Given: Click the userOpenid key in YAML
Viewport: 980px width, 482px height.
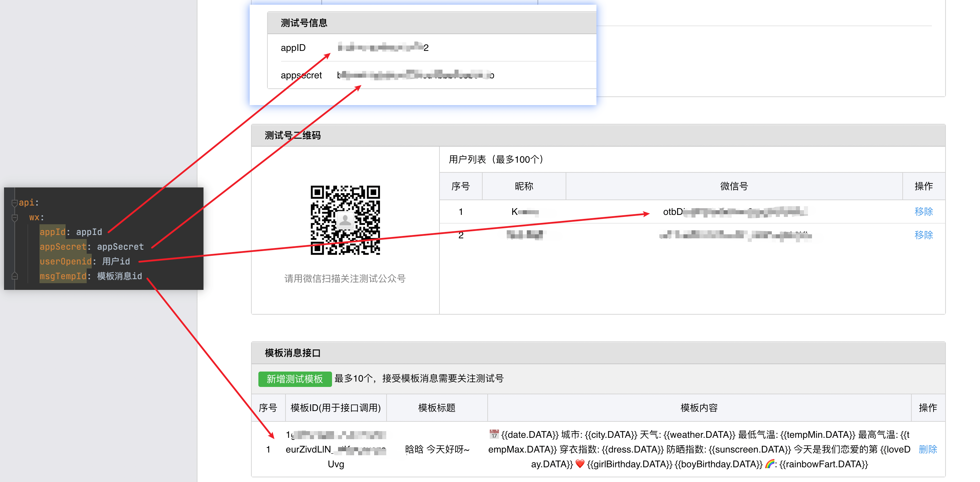Looking at the screenshot, I should coord(66,261).
